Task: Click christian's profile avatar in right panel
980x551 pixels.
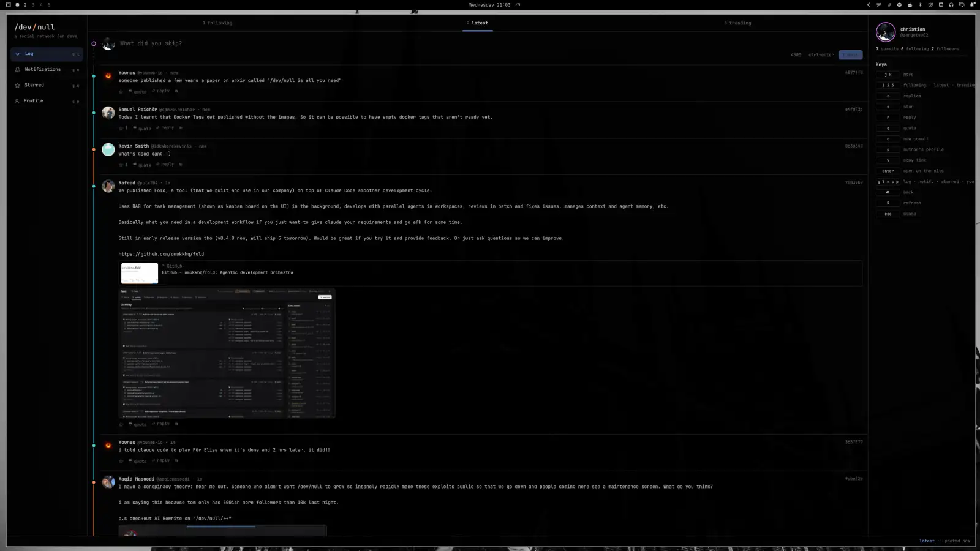Action: pyautogui.click(x=886, y=32)
